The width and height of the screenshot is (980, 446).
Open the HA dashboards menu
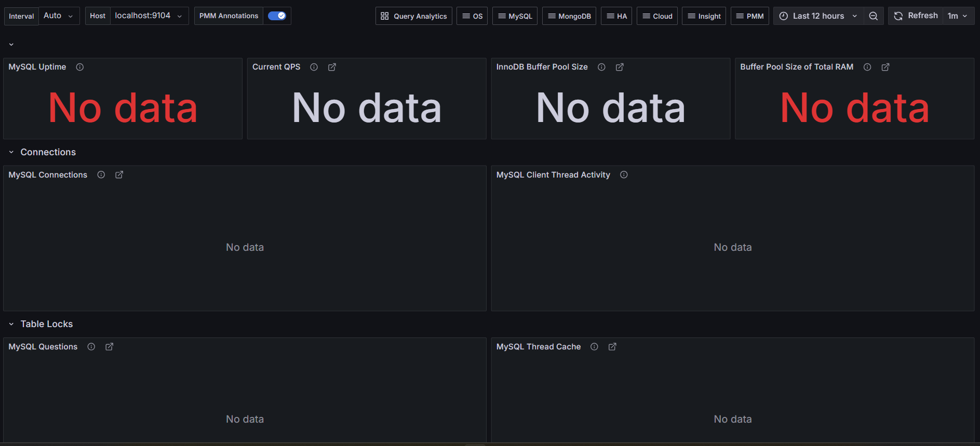pos(616,16)
